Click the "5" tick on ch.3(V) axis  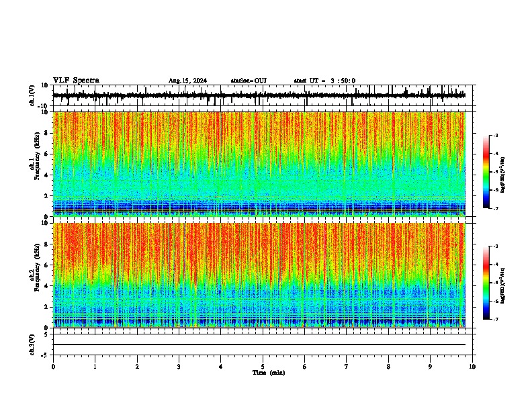[46, 334]
